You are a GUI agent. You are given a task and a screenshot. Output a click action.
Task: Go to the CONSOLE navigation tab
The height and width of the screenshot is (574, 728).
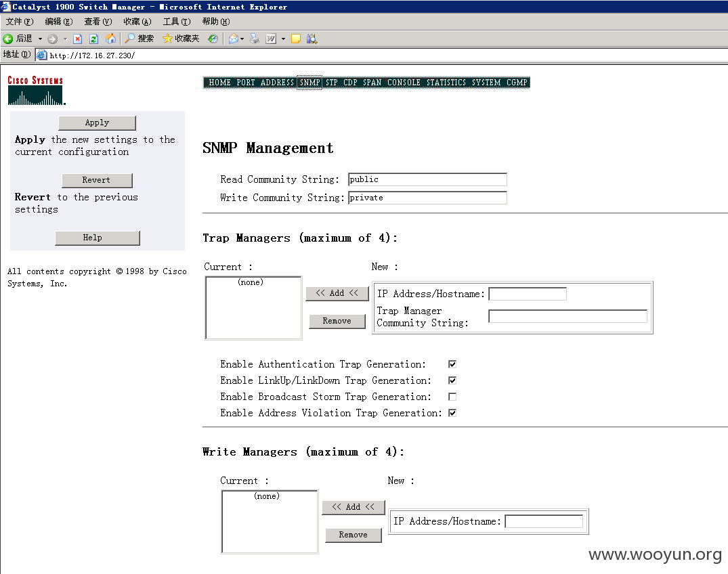click(404, 83)
